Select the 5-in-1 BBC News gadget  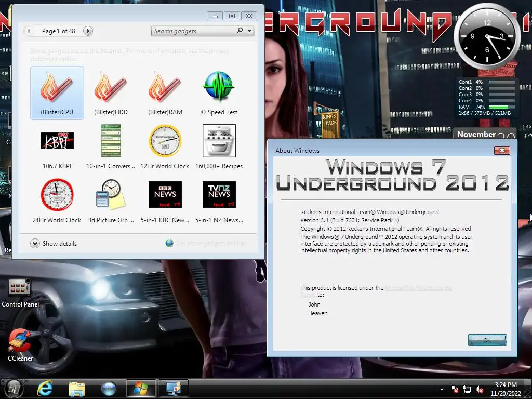(165, 201)
